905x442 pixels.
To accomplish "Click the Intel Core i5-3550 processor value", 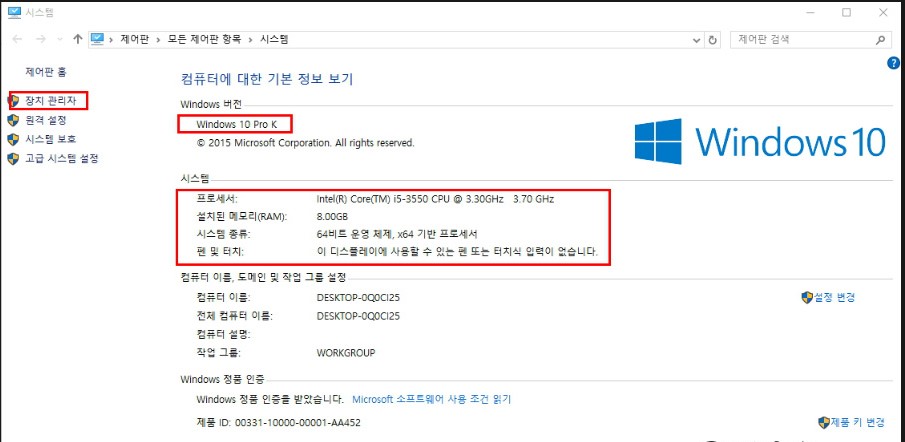I will [435, 199].
